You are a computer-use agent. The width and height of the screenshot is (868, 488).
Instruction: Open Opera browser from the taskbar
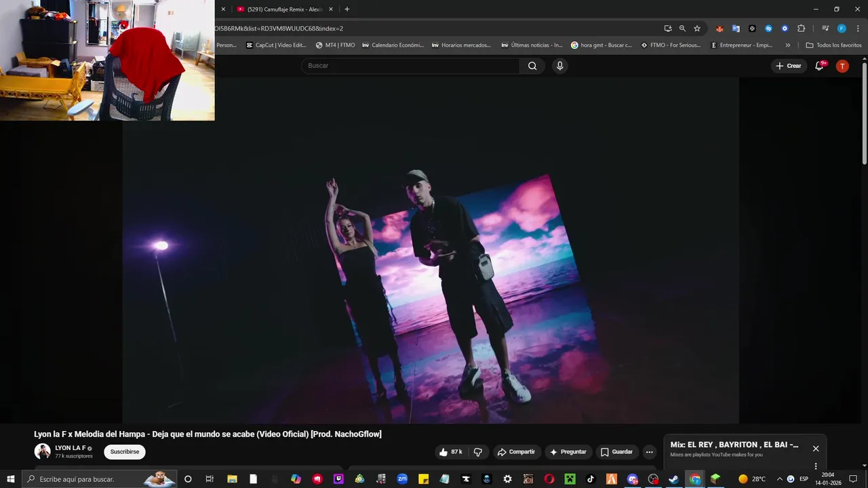(x=549, y=479)
